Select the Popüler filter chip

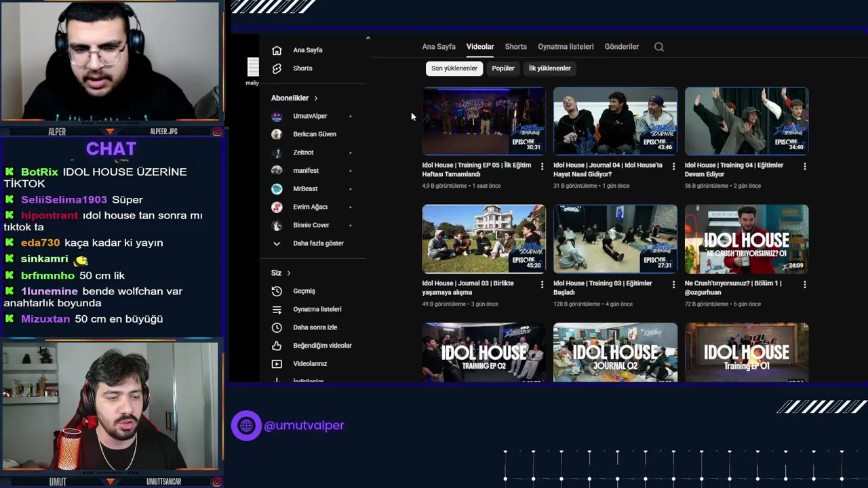point(503,68)
